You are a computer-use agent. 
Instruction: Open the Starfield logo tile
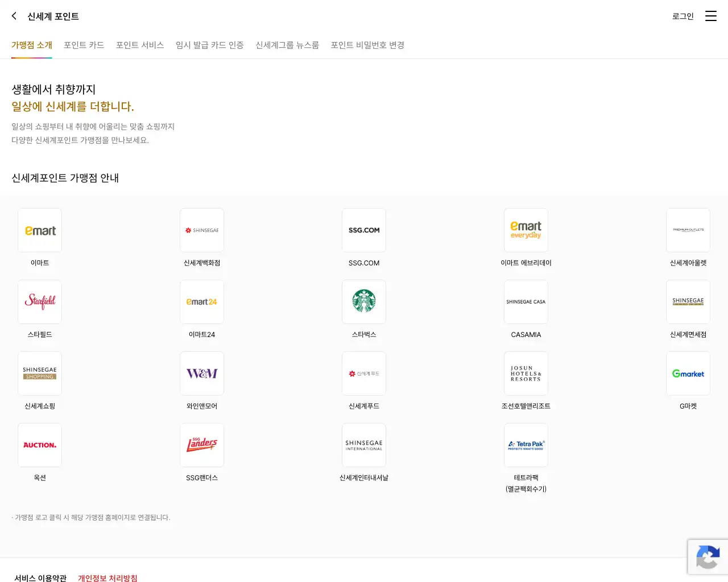pyautogui.click(x=40, y=302)
